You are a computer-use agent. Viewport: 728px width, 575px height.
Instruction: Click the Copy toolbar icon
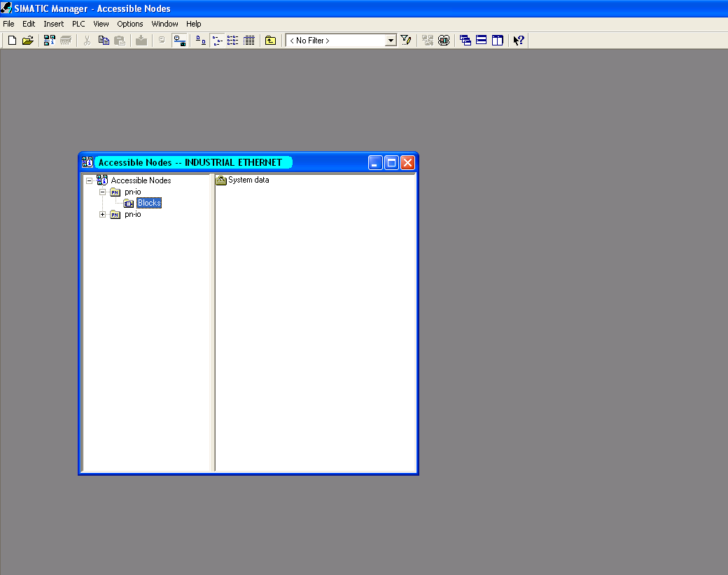tap(104, 41)
